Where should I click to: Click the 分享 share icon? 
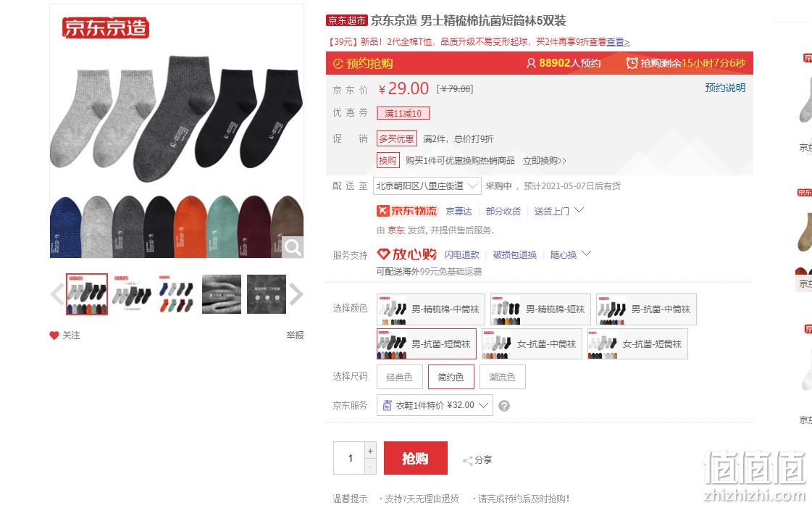pyautogui.click(x=468, y=460)
